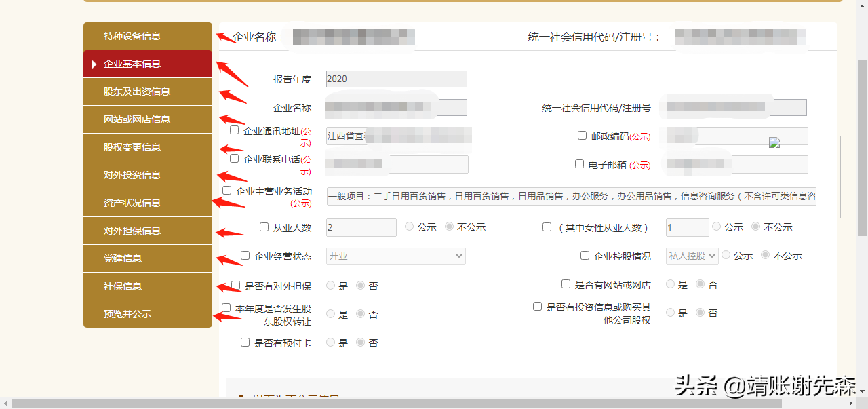Viewport: 868px width, 409px height.
Task: Select 网站或网店信息 from the sidebar
Action: [147, 119]
